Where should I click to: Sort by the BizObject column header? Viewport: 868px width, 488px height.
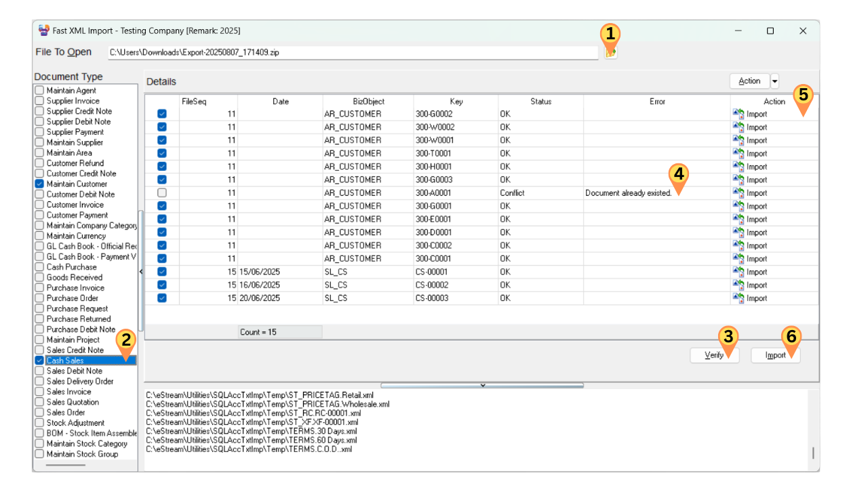pyautogui.click(x=368, y=102)
